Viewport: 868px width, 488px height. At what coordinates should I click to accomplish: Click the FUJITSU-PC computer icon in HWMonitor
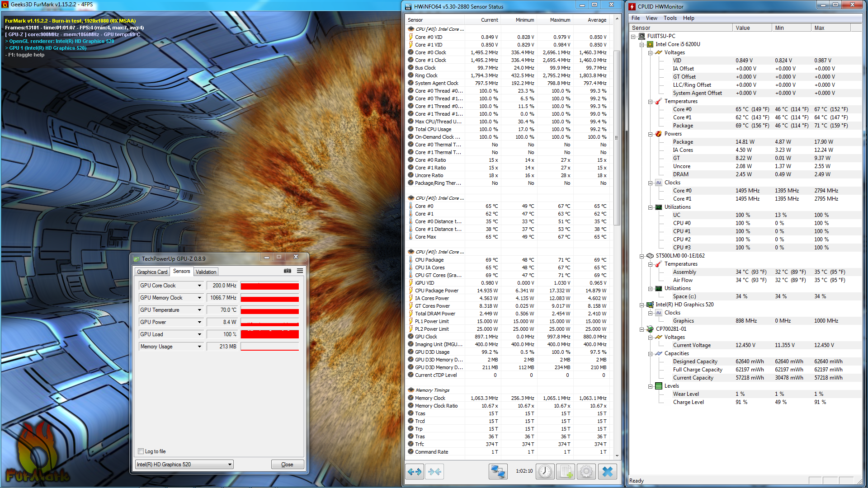[x=642, y=36]
